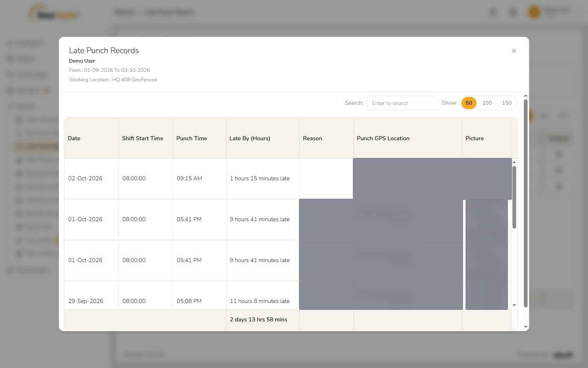Click the 'From : 01-09-2026 To 03-10-2026' text
Screen dimensions: 588x368
pyautogui.click(x=109, y=70)
